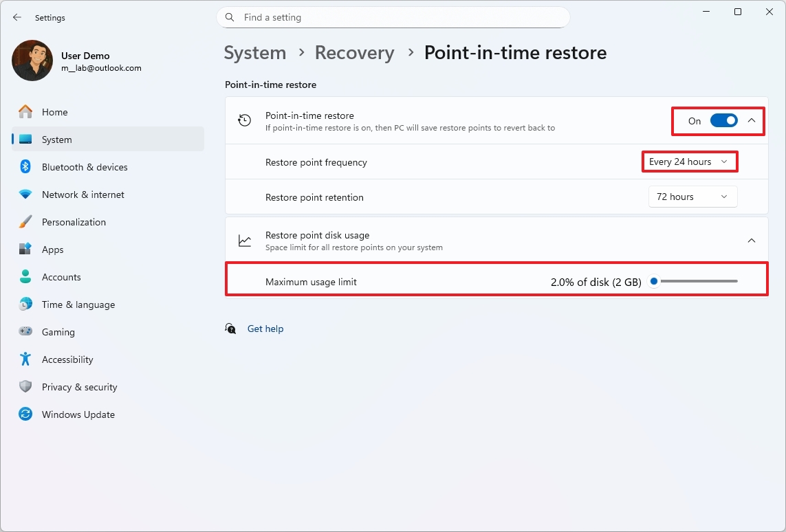Select the Gaming controller icon
This screenshot has width=786, height=532.
(x=25, y=332)
